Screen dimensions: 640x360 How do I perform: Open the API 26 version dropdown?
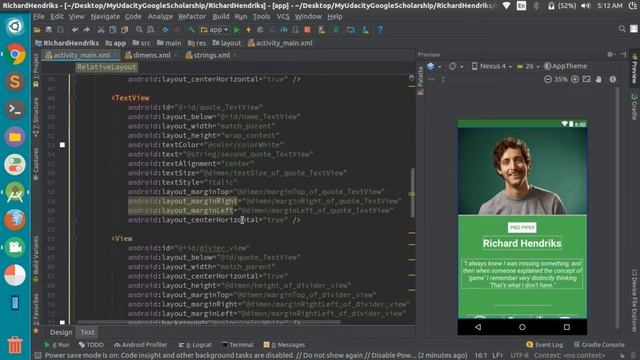coord(528,66)
